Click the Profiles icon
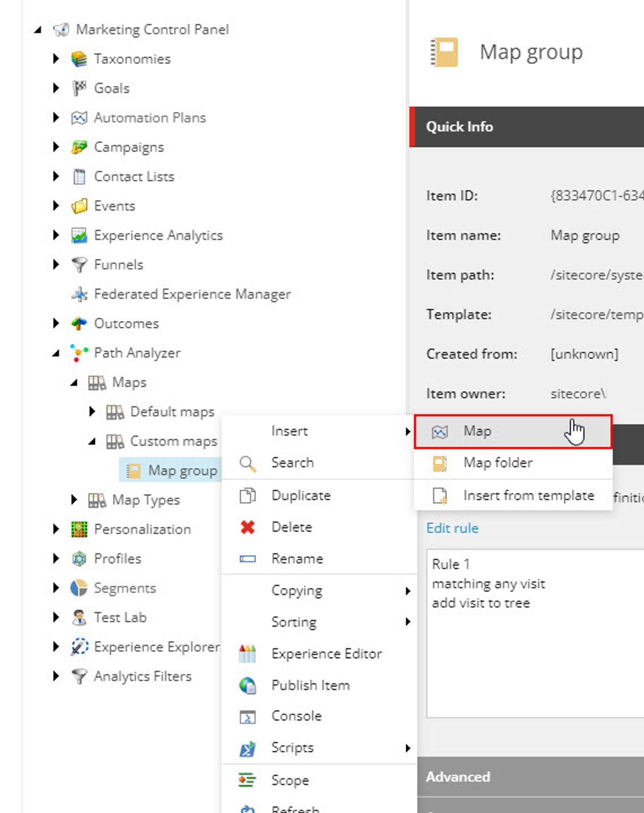This screenshot has width=644, height=813. point(79,559)
